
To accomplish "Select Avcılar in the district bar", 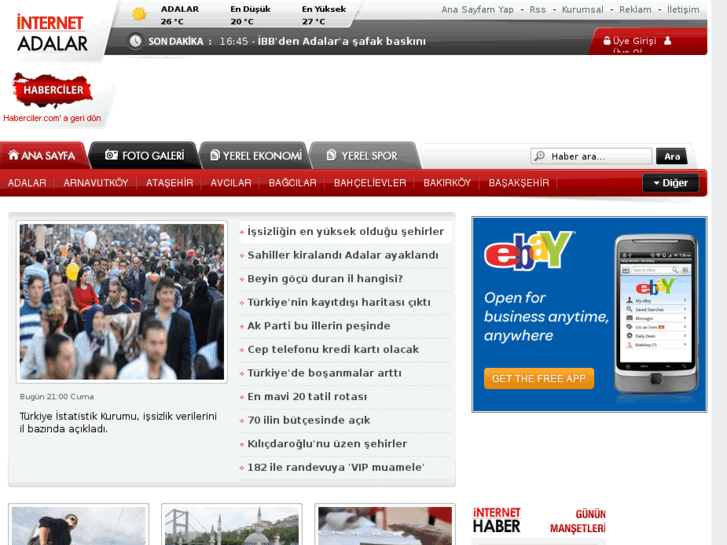I will tap(231, 183).
